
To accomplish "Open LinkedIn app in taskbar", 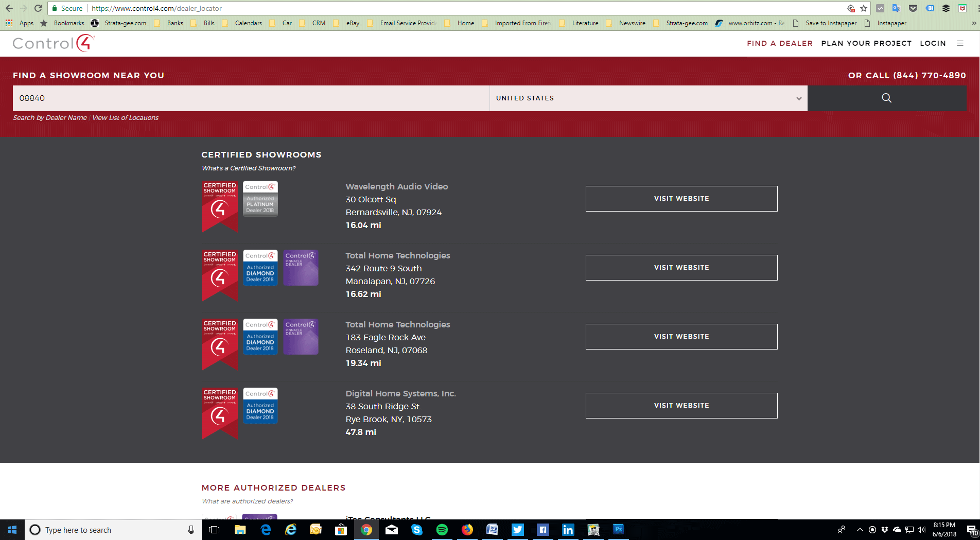I will (568, 530).
